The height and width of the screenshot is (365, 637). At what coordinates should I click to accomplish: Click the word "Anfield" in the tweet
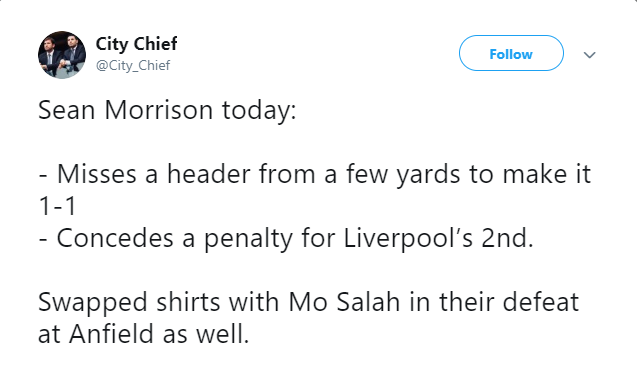point(111,334)
